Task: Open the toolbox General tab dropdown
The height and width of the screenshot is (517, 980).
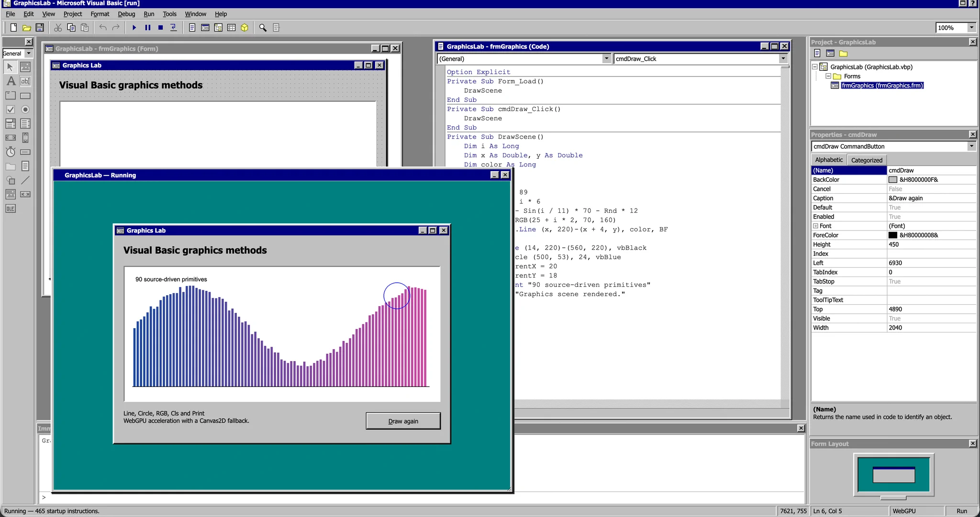Action: pyautogui.click(x=29, y=54)
